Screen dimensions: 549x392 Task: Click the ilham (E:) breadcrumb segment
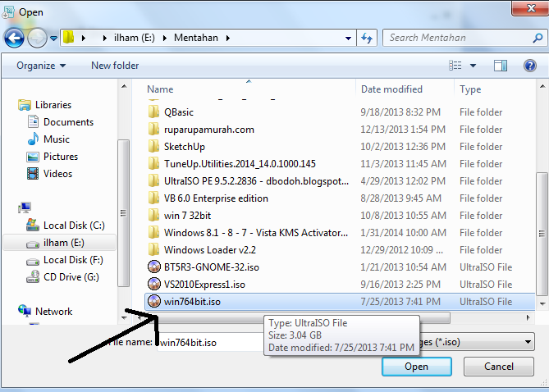click(134, 38)
